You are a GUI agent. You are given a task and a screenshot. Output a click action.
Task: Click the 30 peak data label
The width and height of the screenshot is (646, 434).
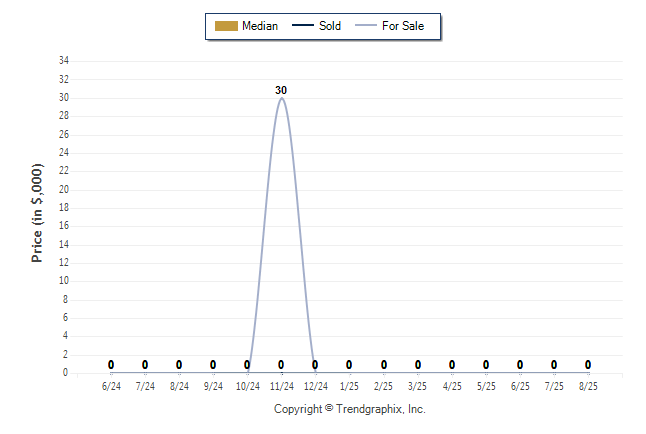pyautogui.click(x=281, y=90)
